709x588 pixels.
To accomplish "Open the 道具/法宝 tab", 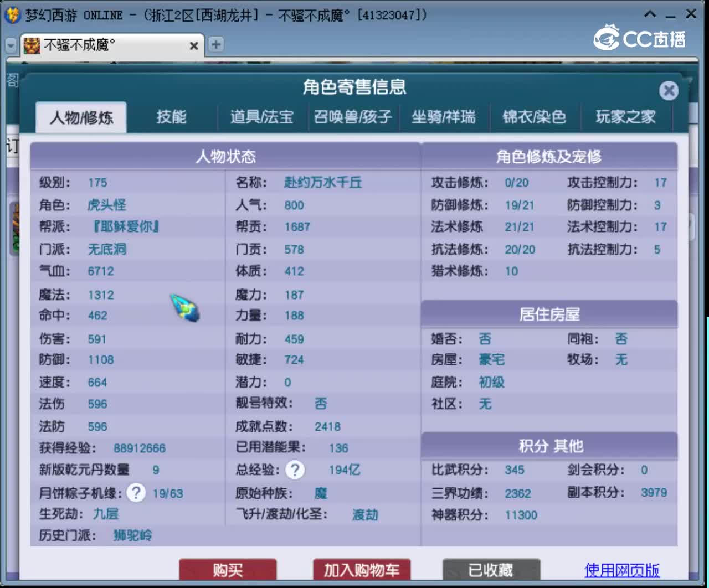I will pyautogui.click(x=262, y=117).
